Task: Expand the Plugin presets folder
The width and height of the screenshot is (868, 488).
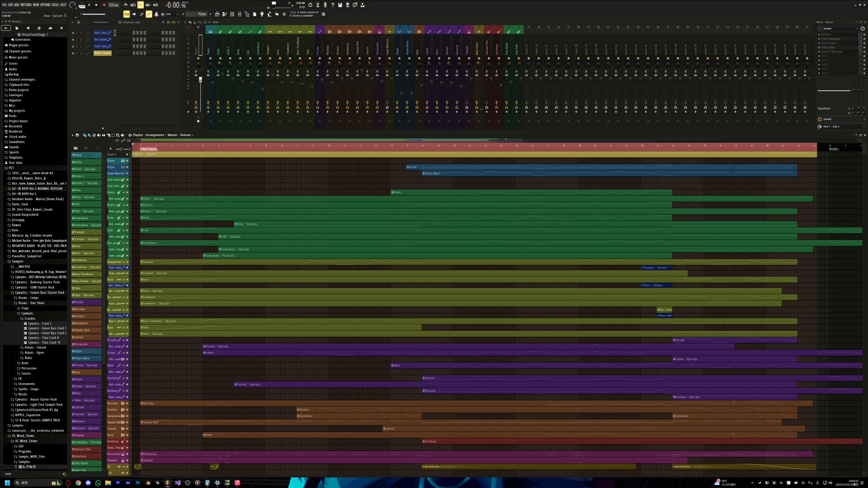Action: [19, 45]
